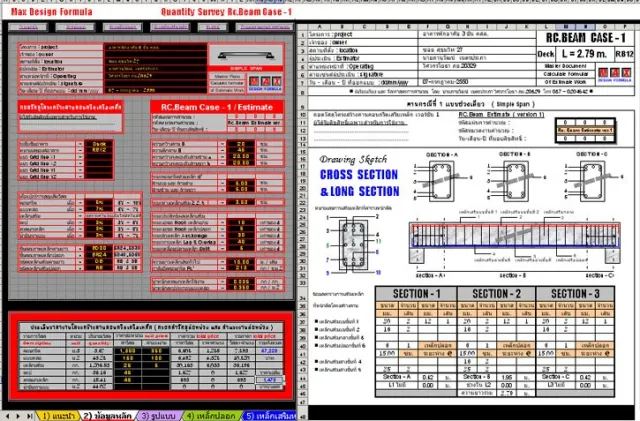The height and width of the screenshot is (421, 640).
Task: Select the blue 47,228 total cell
Action: (x=269, y=351)
